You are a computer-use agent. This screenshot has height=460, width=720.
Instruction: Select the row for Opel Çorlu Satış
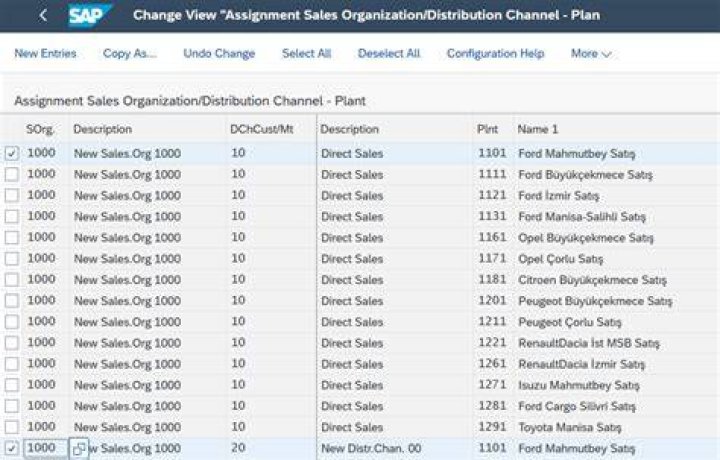[x=11, y=259]
